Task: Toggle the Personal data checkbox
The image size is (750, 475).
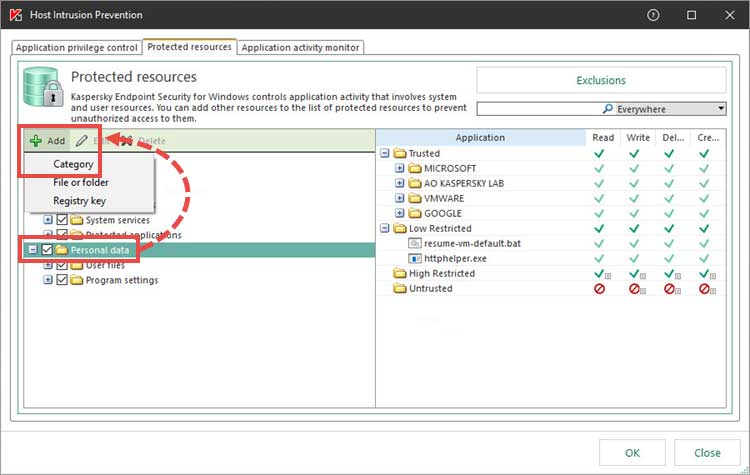Action: [47, 250]
